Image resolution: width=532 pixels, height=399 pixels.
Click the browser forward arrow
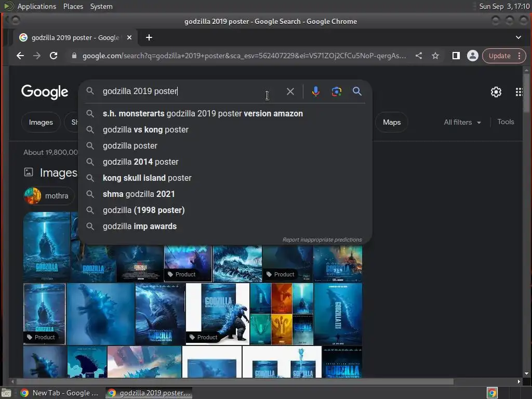(37, 56)
